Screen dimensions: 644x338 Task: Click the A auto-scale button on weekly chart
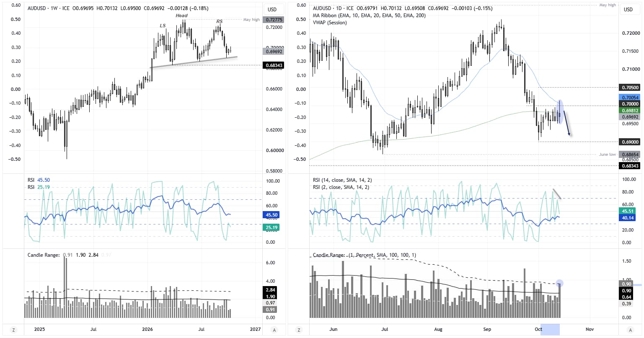[x=274, y=330]
